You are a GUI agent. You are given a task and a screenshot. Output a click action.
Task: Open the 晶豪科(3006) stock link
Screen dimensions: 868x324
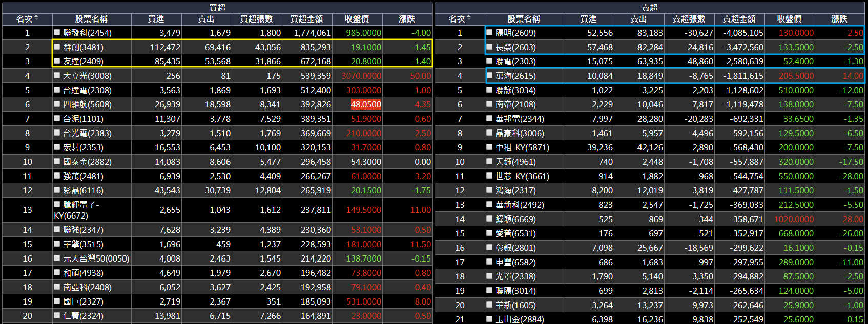520,133
